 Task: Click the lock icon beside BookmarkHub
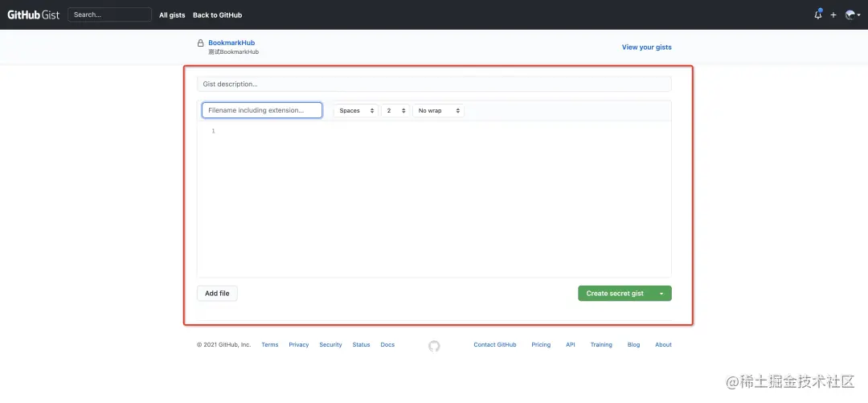pos(200,43)
